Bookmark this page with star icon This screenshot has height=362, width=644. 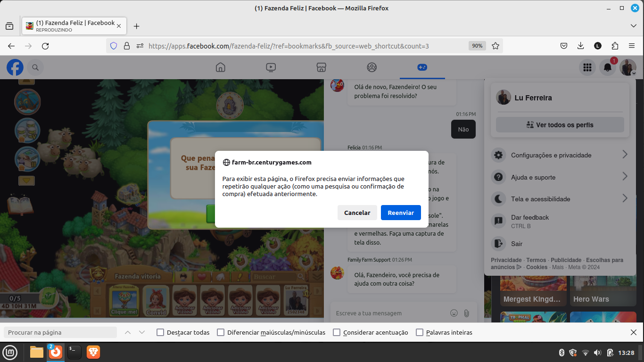coord(495,46)
